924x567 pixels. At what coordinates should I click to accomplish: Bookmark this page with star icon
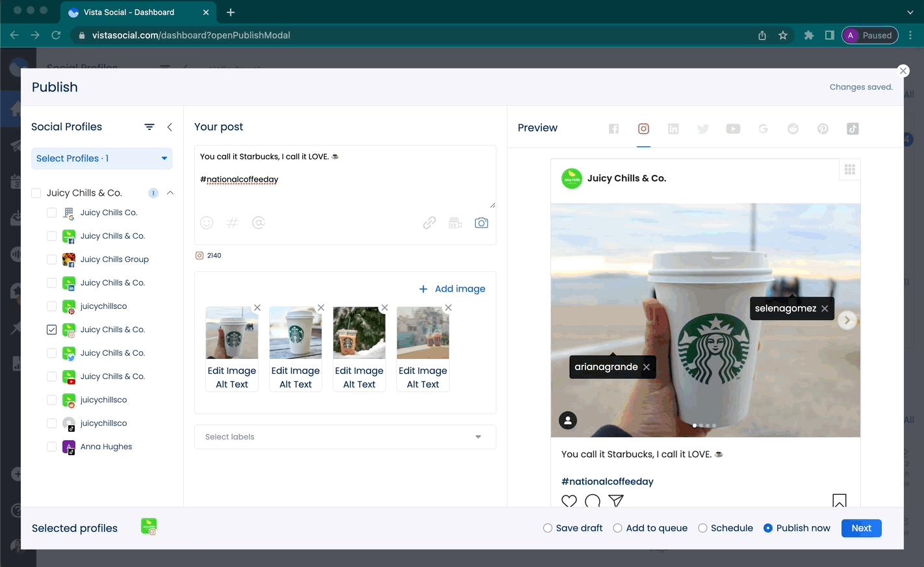pyautogui.click(x=783, y=35)
